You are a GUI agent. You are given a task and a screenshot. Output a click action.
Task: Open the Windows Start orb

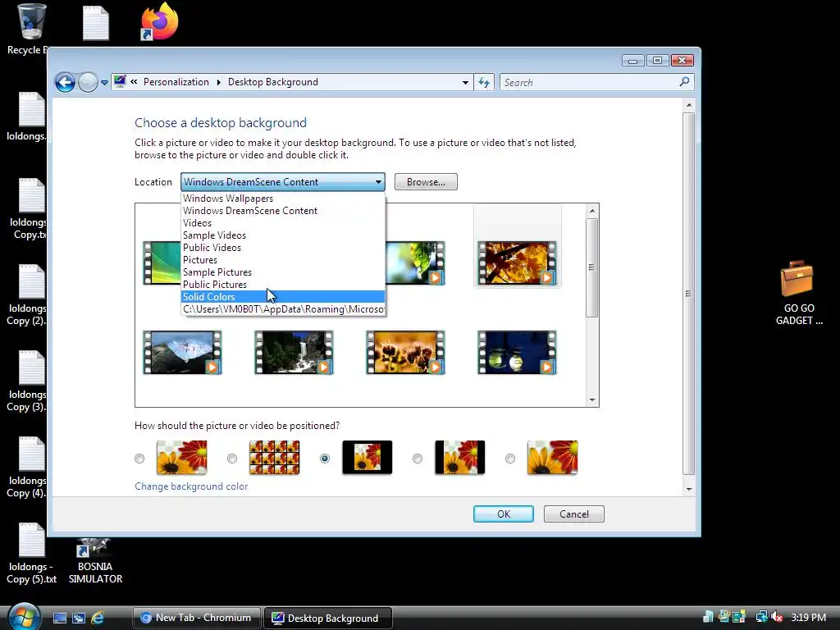point(24,617)
